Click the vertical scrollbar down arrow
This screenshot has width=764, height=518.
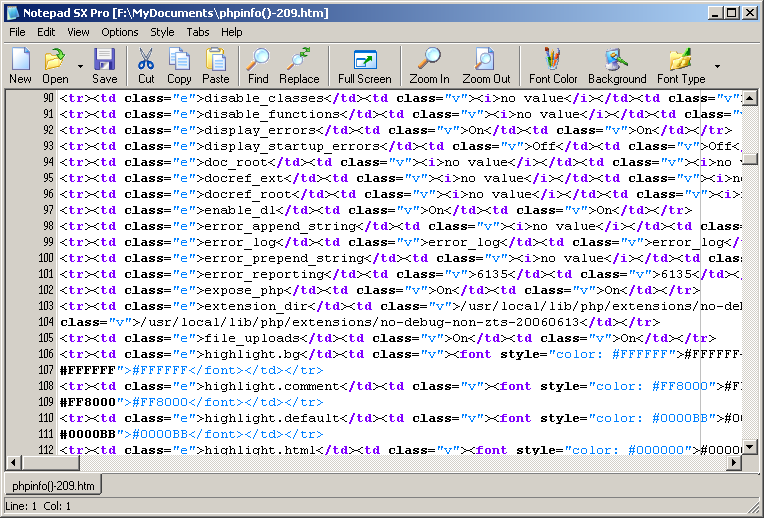(x=749, y=446)
